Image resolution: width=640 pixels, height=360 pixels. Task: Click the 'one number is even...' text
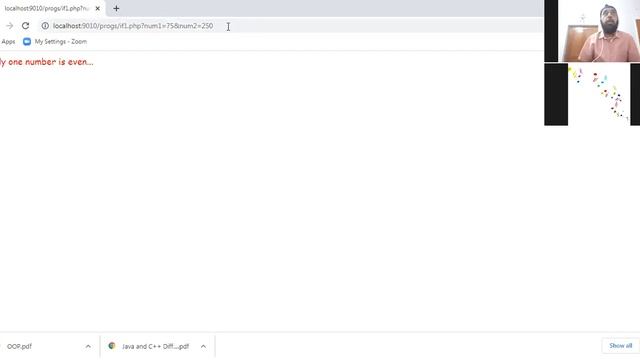(51, 62)
